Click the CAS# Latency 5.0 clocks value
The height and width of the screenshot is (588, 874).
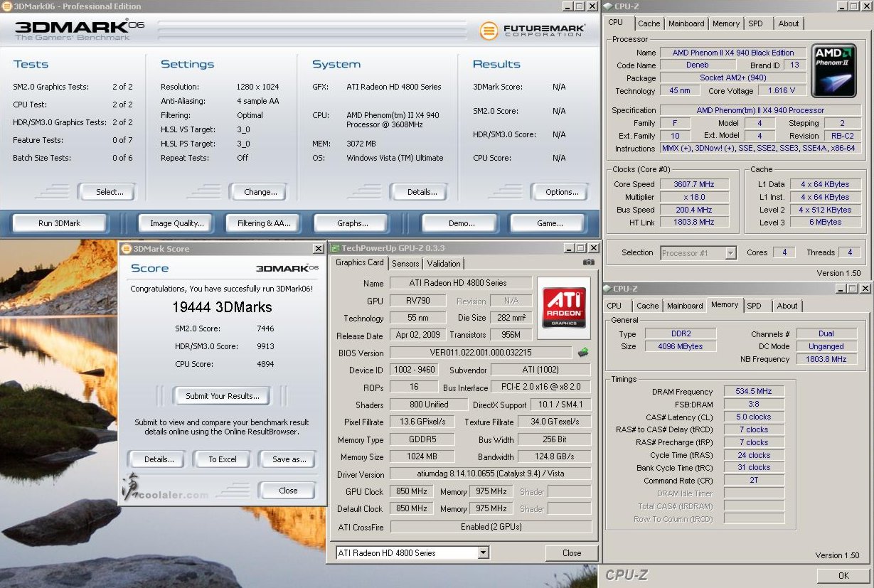coord(755,417)
